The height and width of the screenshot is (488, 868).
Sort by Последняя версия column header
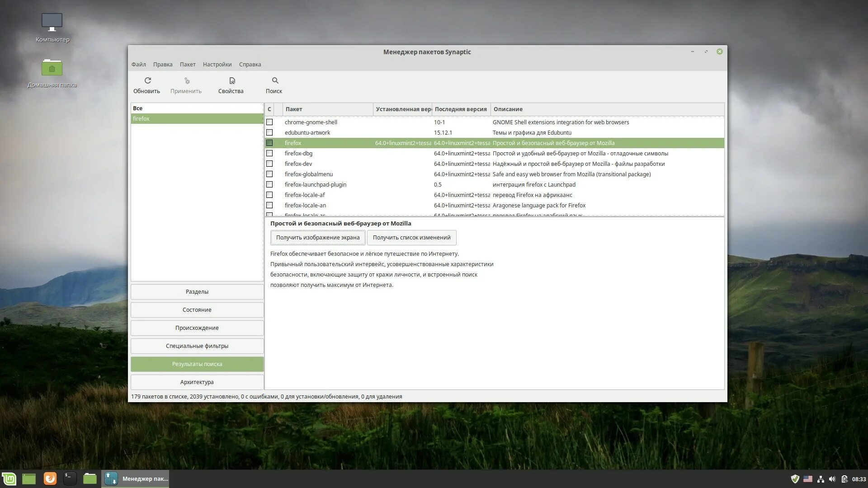(x=461, y=109)
